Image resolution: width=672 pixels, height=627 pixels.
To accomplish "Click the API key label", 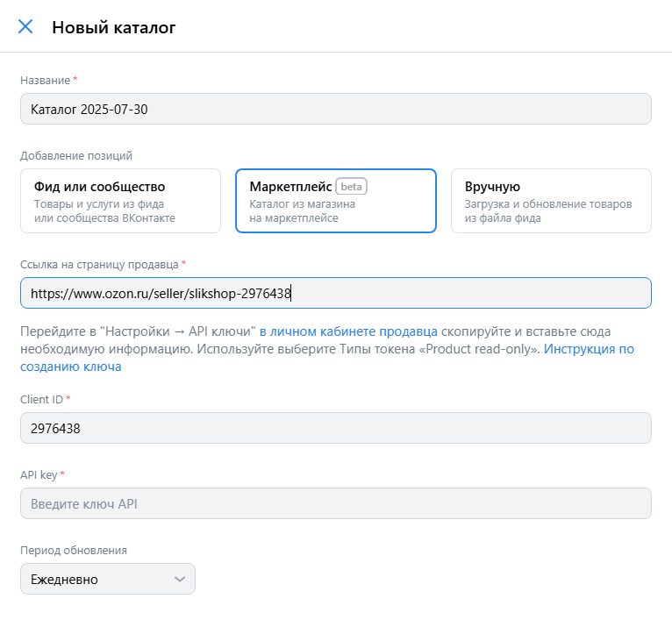I will pyautogui.click(x=39, y=475).
